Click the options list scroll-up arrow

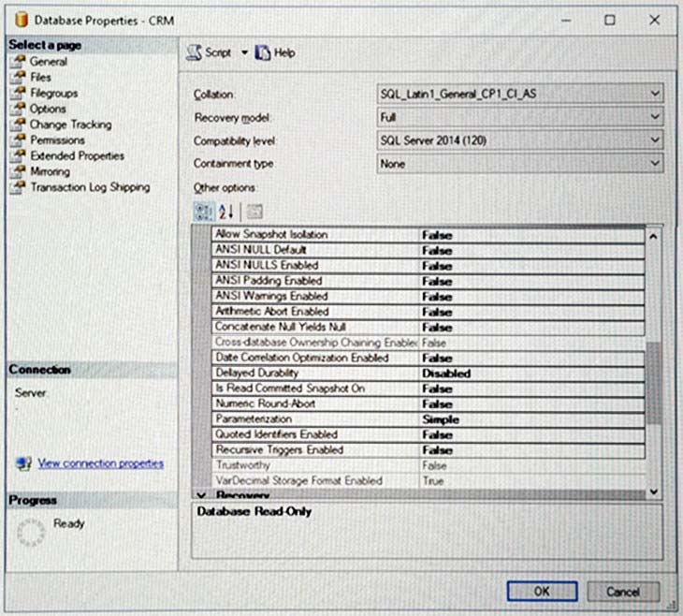coord(653,236)
